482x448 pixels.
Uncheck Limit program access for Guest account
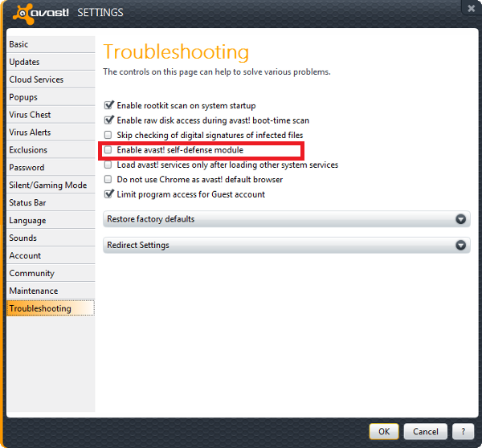pos(108,194)
